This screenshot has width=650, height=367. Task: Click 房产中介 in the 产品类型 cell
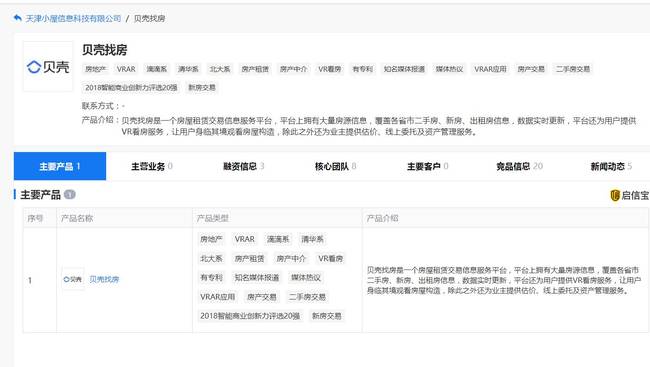point(291,258)
